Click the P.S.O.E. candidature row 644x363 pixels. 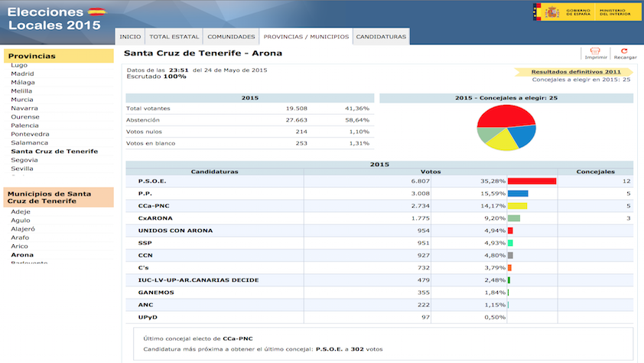point(152,181)
